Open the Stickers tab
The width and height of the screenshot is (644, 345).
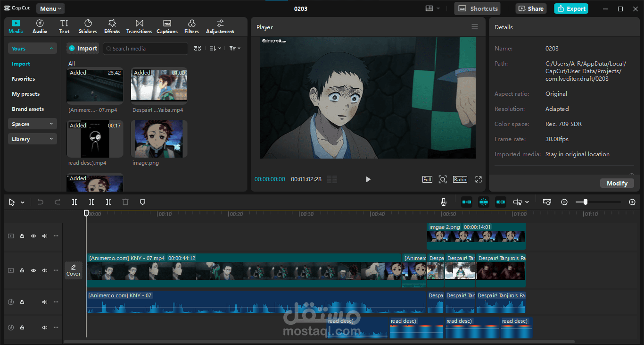[88, 26]
